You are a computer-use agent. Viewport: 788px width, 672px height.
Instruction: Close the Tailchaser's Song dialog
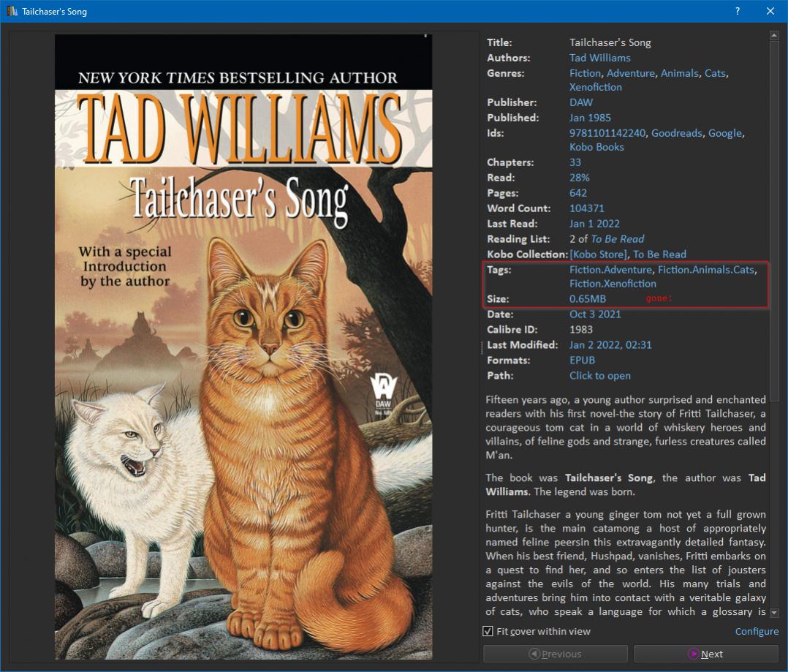tap(770, 11)
